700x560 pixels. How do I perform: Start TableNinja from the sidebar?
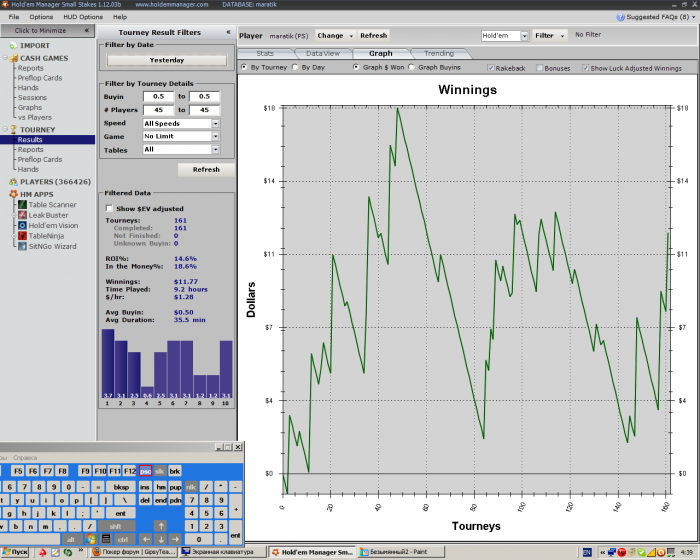(46, 236)
